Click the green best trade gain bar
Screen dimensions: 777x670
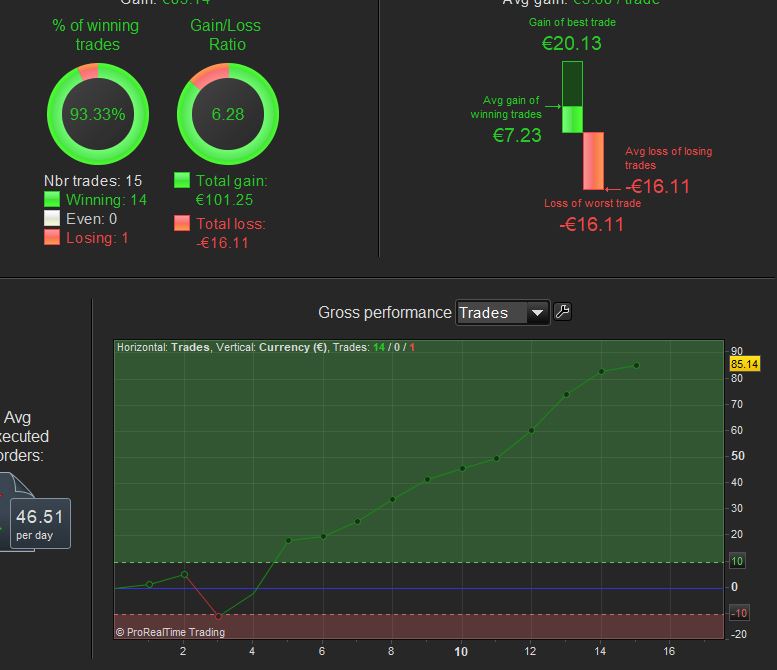point(572,97)
